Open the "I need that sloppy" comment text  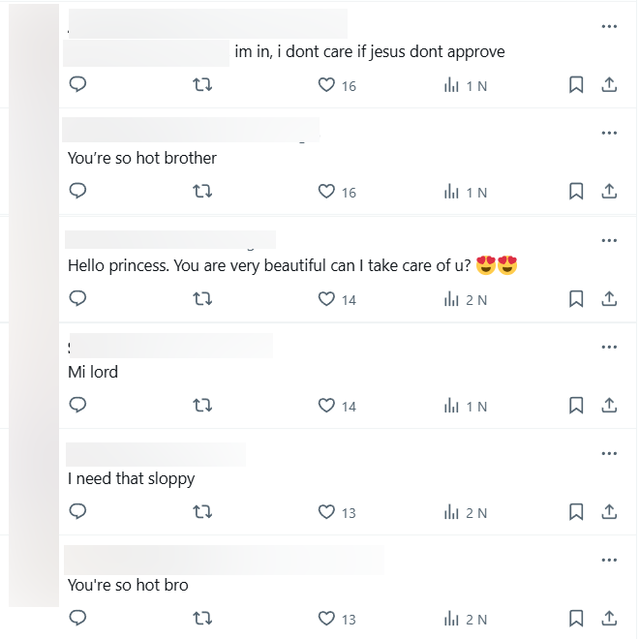pyautogui.click(x=131, y=479)
